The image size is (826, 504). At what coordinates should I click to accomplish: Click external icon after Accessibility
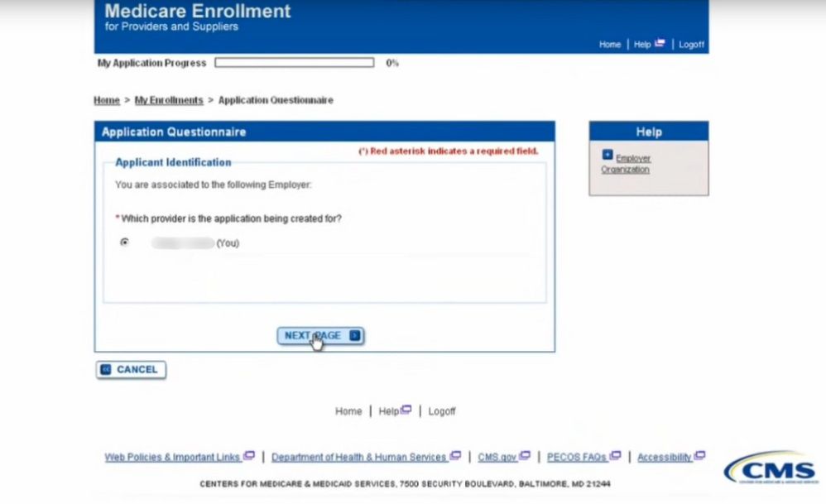[x=699, y=455]
